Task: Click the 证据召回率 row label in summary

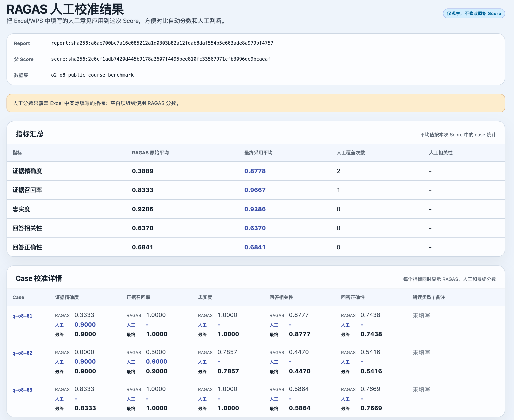Action: (x=27, y=190)
